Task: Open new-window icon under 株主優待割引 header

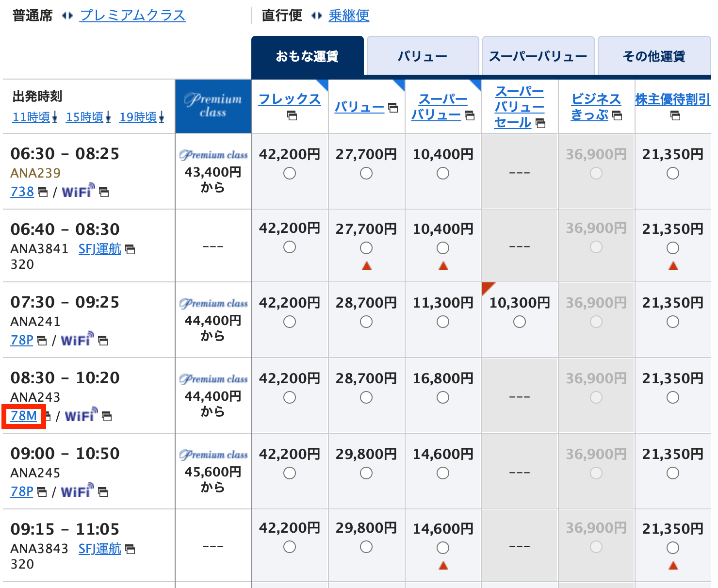Action: (675, 116)
